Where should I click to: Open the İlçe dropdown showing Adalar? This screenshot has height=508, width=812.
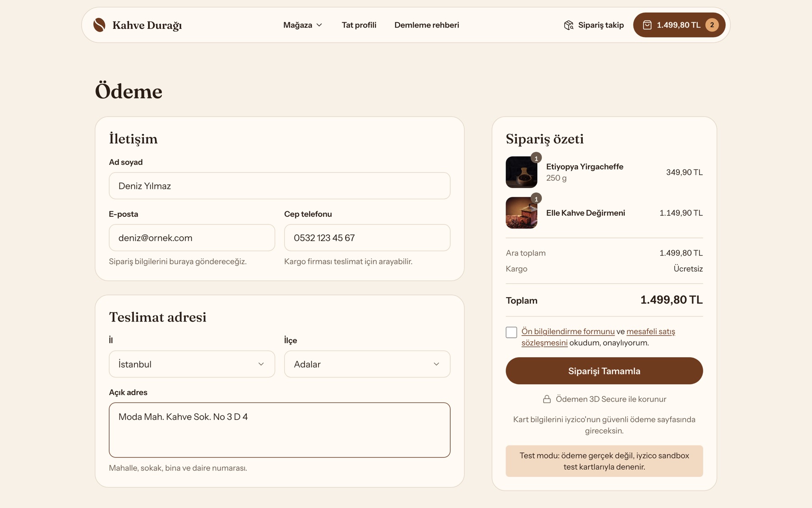367,364
